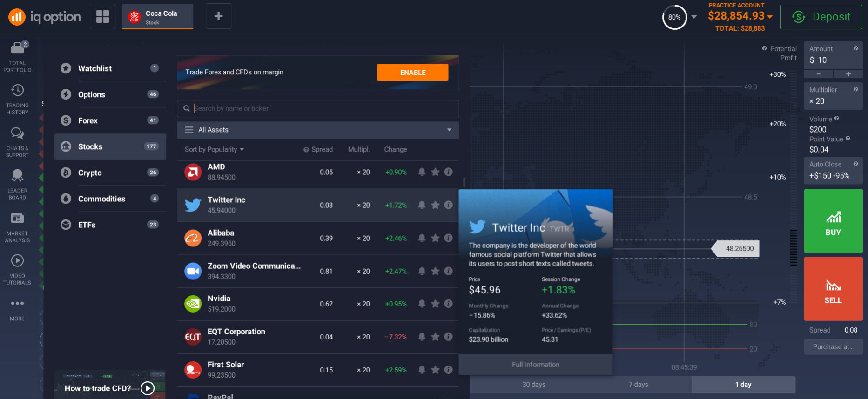Open the Purchase at... option
The image size is (868, 399).
pos(833,347)
